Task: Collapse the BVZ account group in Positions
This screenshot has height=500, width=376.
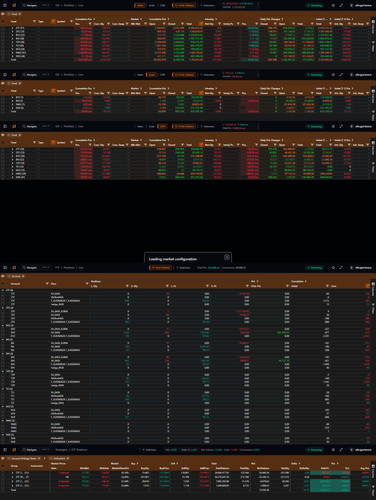Action: (3, 326)
